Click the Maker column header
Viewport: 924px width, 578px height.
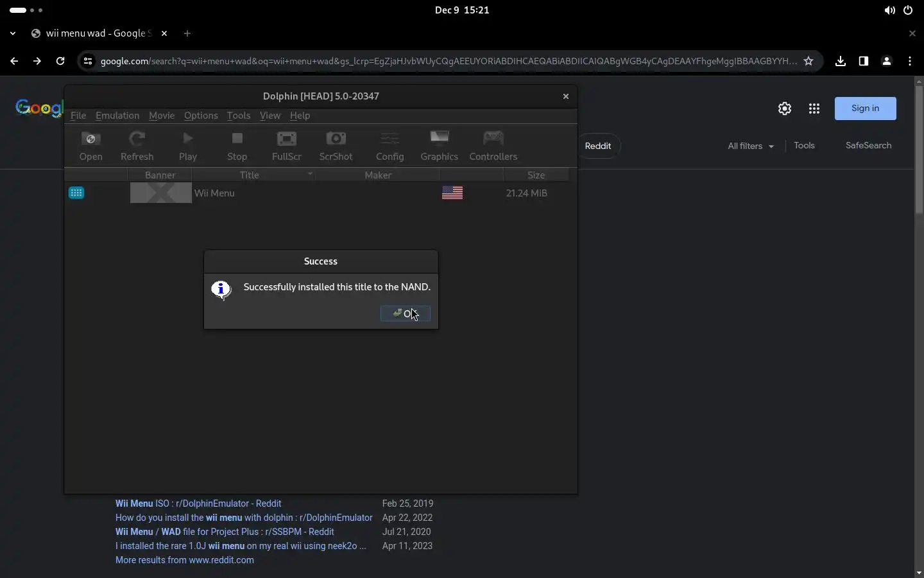(377, 175)
